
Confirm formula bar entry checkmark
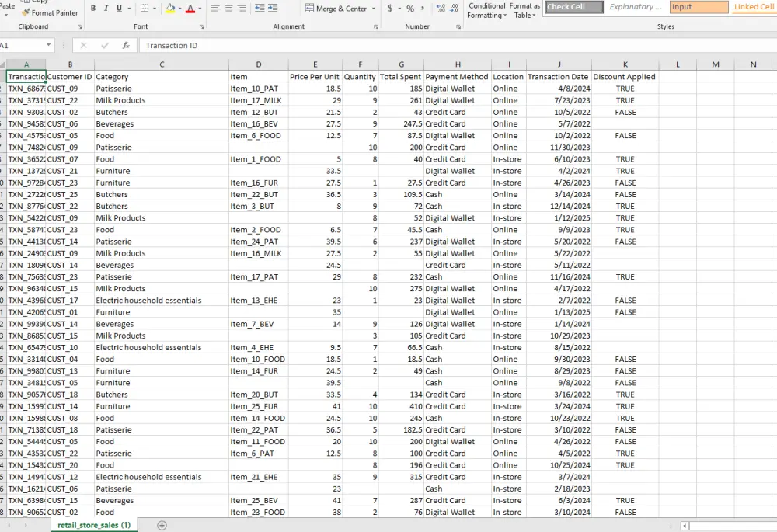point(105,45)
